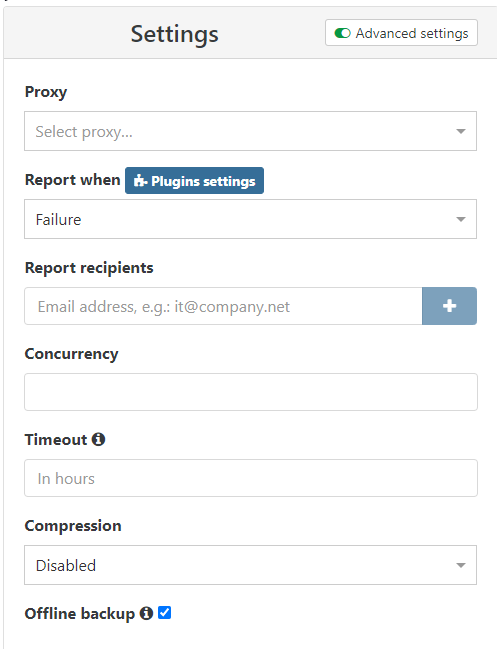Click the Advanced settings button label
497x649 pixels.
point(412,33)
